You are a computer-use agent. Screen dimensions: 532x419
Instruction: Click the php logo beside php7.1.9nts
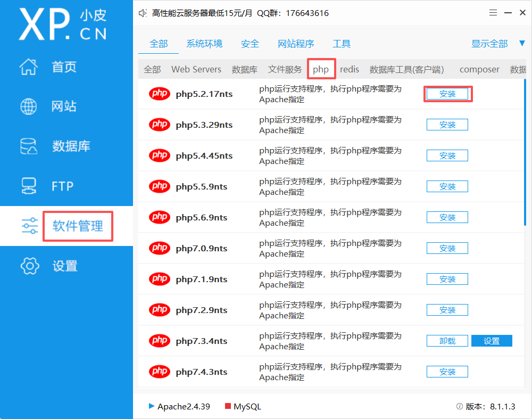tap(160, 279)
